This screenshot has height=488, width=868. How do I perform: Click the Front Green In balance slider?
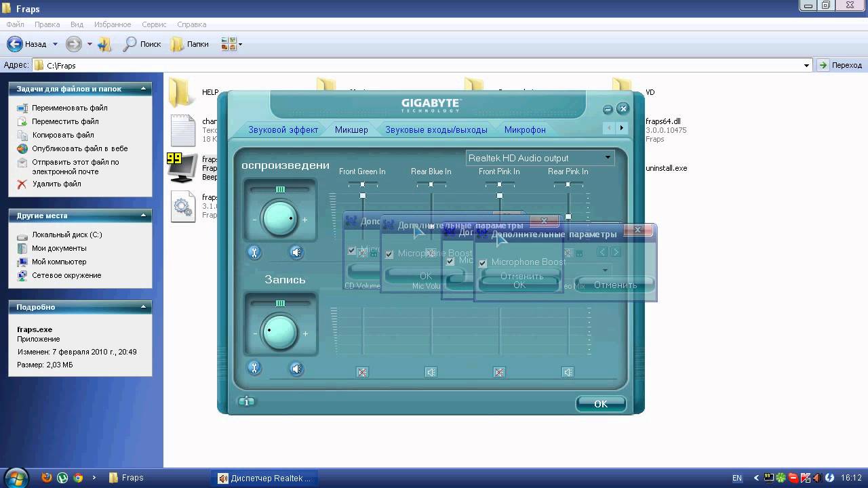(x=363, y=184)
